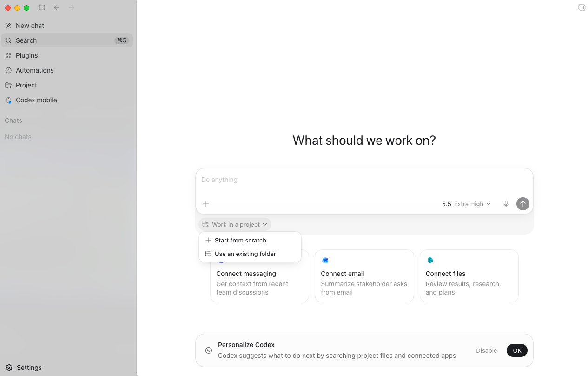The height and width of the screenshot is (376, 588).
Task: Open Search in the sidebar
Action: [67, 40]
